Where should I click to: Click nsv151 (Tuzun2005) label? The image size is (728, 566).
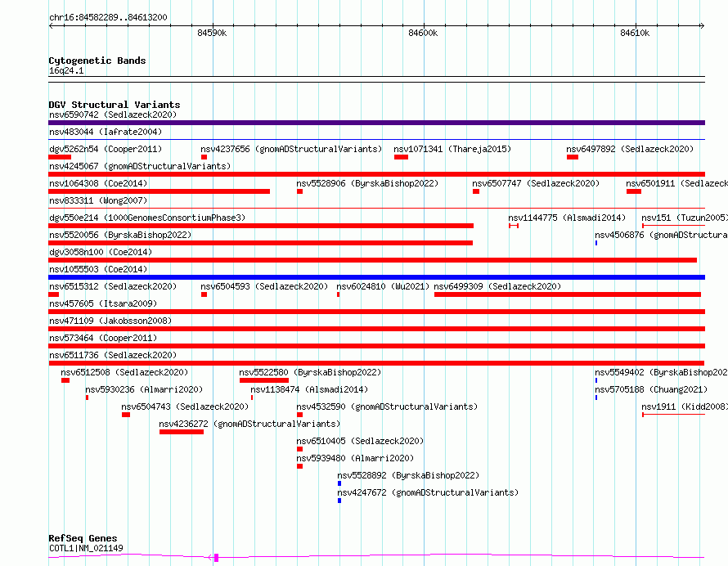click(685, 218)
